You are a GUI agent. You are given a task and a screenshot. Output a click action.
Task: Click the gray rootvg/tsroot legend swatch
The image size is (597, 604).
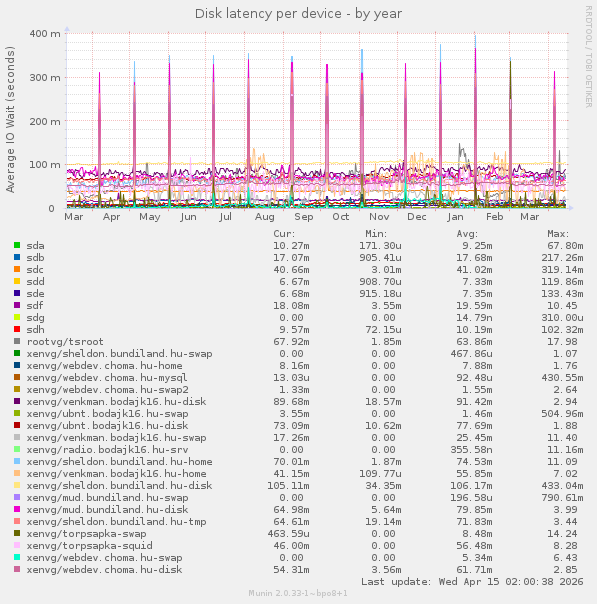point(17,341)
